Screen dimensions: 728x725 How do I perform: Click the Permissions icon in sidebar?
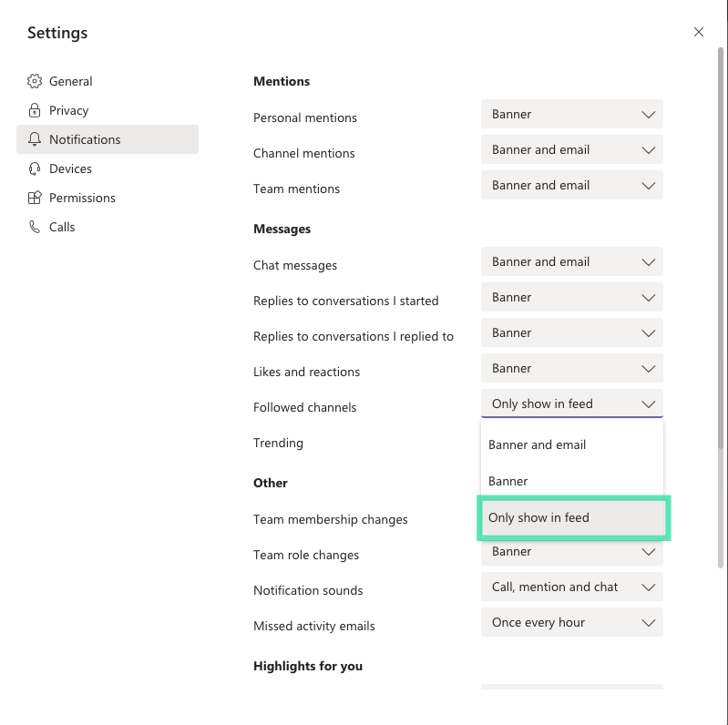pos(35,198)
